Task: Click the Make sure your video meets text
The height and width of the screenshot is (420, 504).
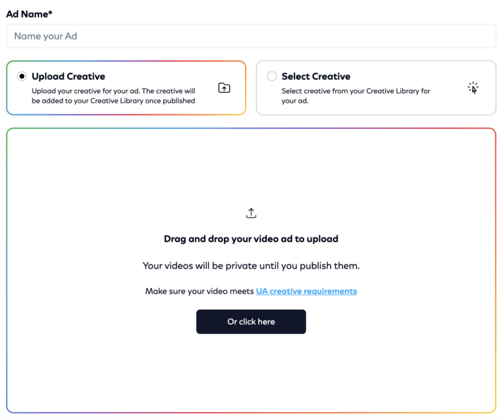Action: pos(200,291)
